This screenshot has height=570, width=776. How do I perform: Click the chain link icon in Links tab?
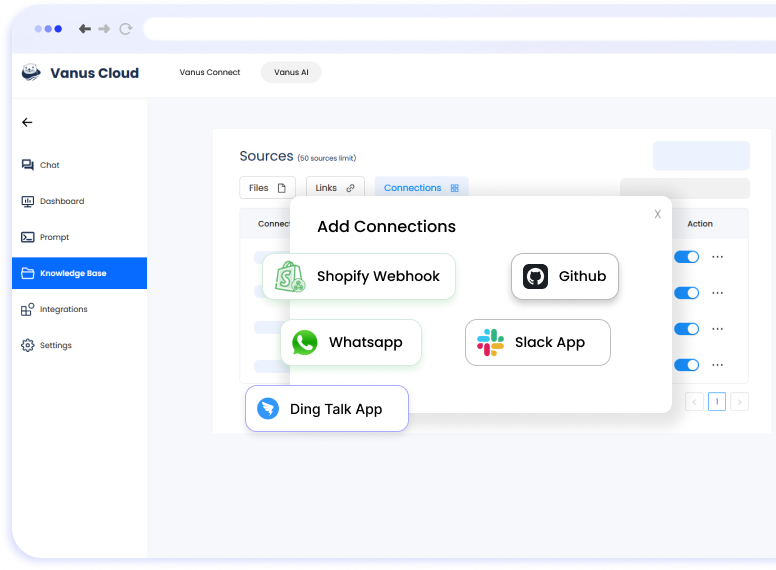(x=350, y=188)
